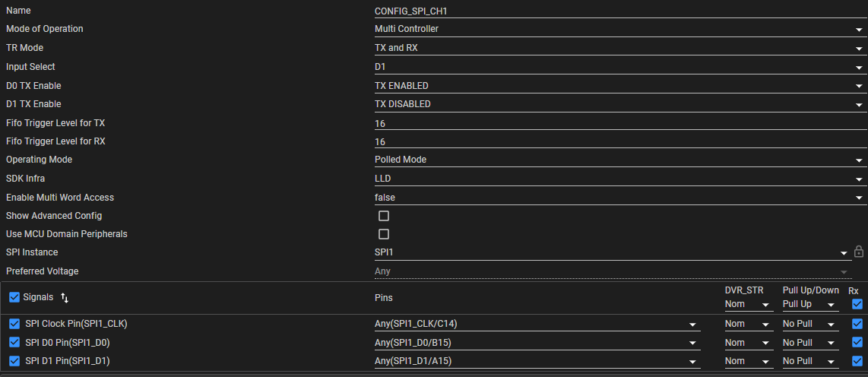Open the SPI Instance dropdown
Viewport: 868px width, 377px height.
coord(613,252)
